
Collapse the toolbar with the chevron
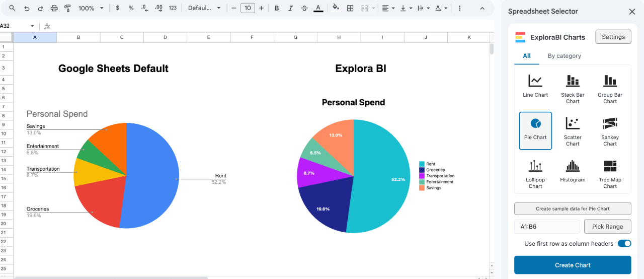[482, 8]
